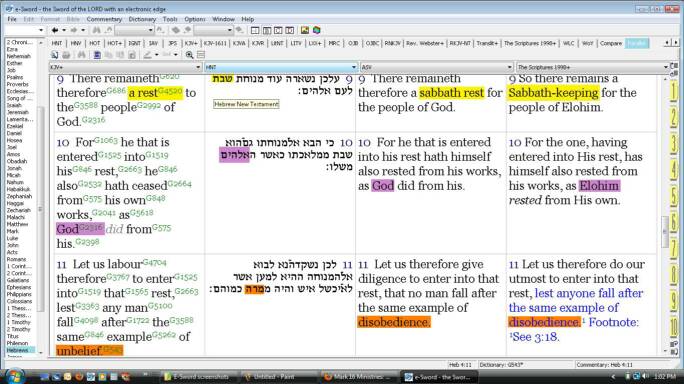Switch to the JPS Bible tab

point(172,43)
